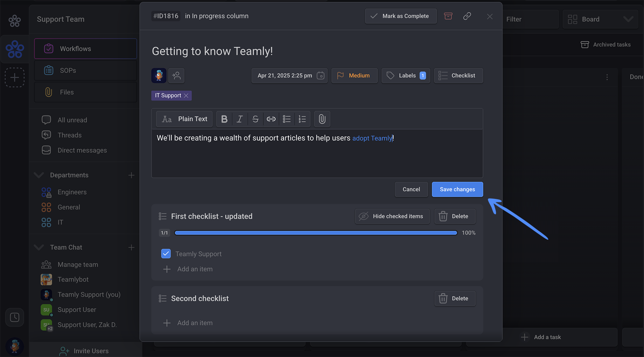
Task: Open Workflows in the sidebar
Action: 86,49
